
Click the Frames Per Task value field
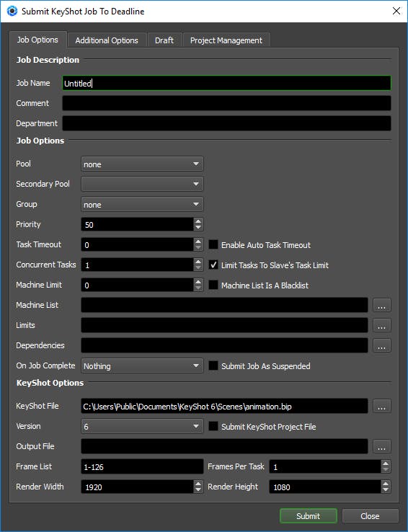325,466
